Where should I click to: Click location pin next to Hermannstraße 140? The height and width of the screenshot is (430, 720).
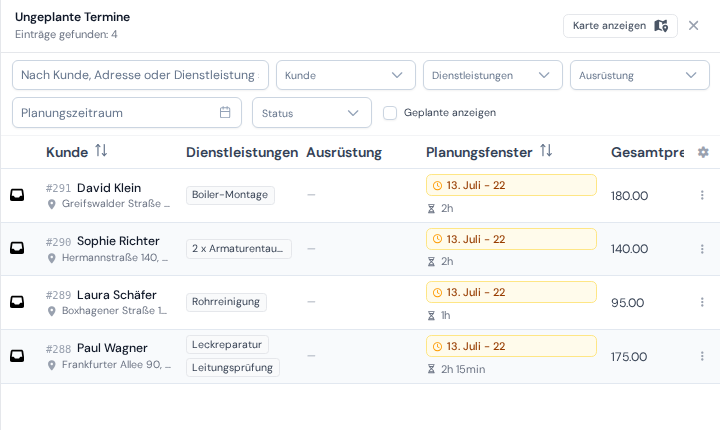pyautogui.click(x=52, y=258)
